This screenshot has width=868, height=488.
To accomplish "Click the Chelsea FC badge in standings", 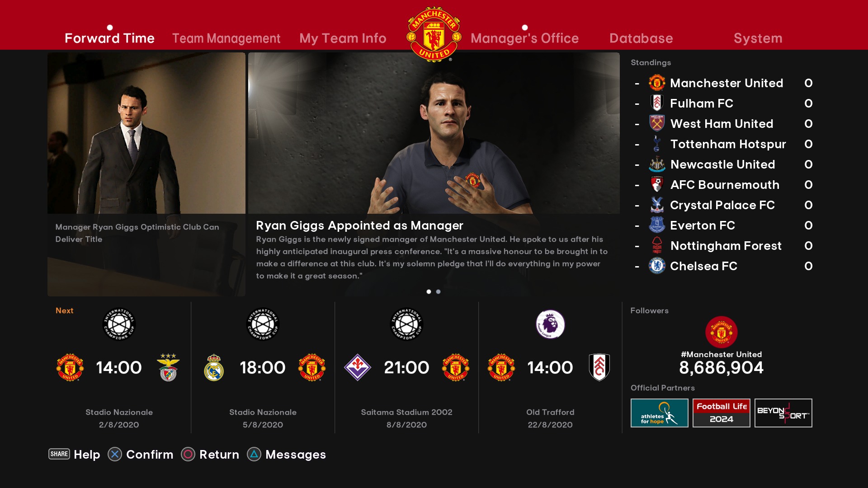I will (657, 266).
